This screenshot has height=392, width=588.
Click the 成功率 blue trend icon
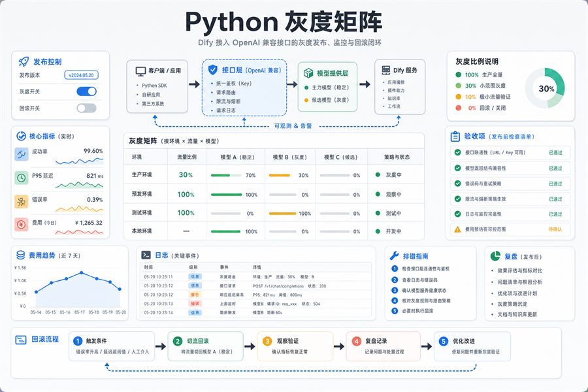pyautogui.click(x=22, y=154)
